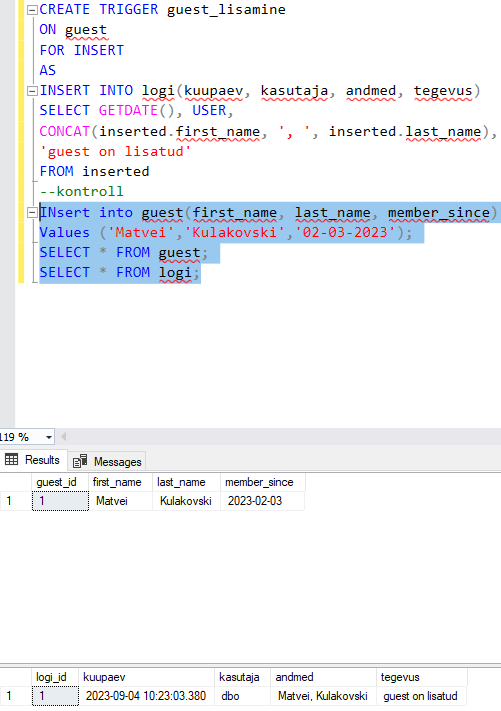Click the horizontal scroll left arrow
The width and height of the screenshot is (501, 711).
[63, 437]
